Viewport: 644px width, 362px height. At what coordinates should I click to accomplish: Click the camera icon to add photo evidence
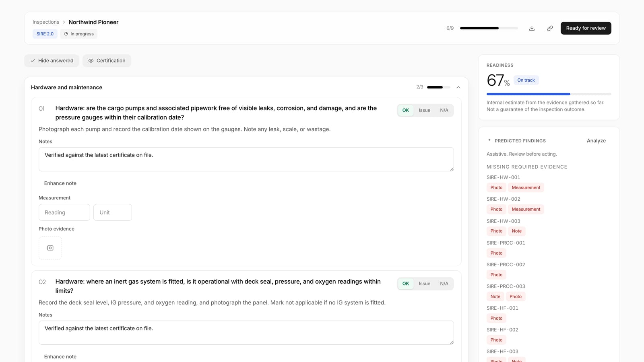pos(50,248)
